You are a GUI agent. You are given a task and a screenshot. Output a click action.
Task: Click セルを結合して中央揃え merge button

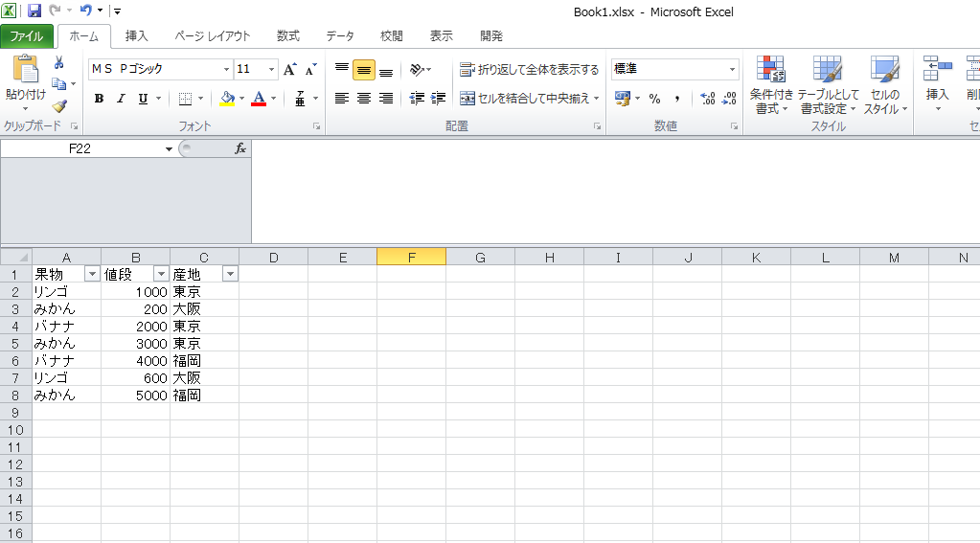(525, 99)
